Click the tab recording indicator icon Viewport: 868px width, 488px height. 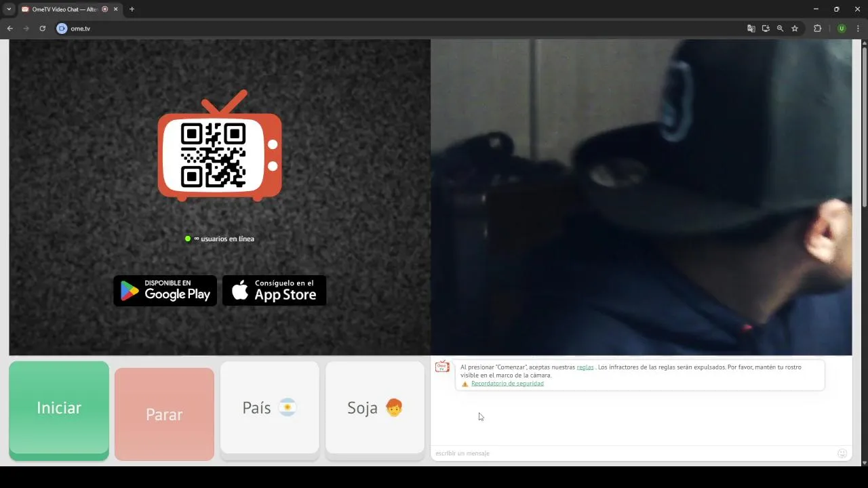tap(104, 9)
